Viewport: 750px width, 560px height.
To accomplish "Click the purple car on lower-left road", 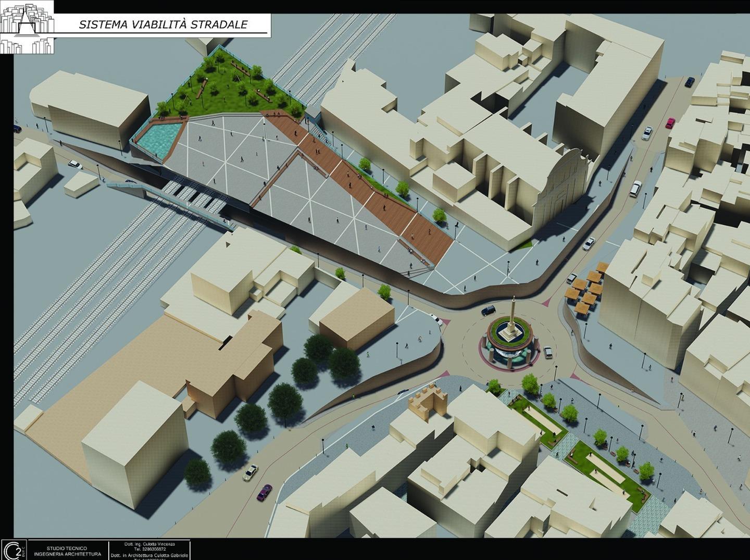I will 264,492.
